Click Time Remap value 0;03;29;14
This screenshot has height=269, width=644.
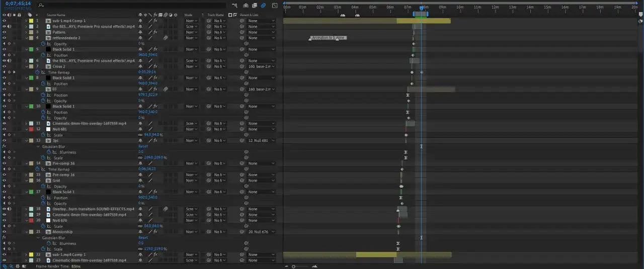[147, 72]
